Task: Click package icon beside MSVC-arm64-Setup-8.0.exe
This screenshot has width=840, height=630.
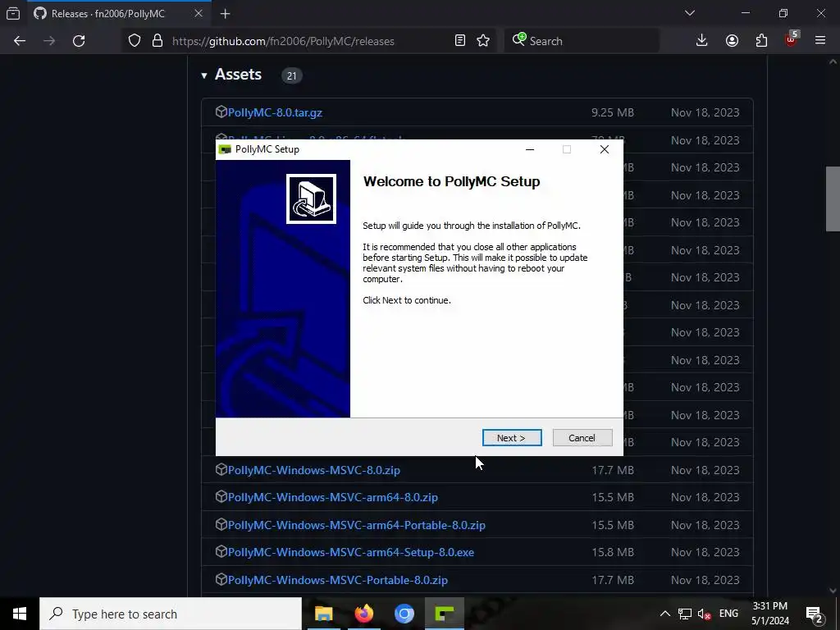Action: pos(221,551)
